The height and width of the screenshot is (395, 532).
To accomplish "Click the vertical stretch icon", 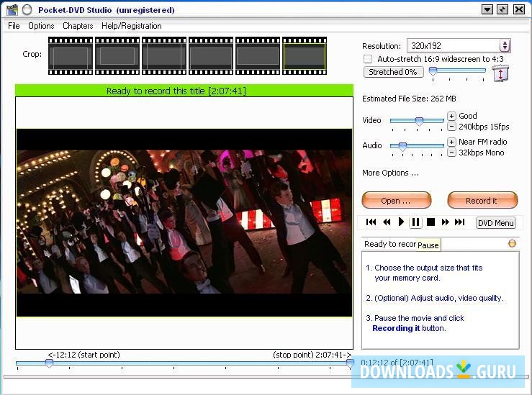I will tap(500, 73).
